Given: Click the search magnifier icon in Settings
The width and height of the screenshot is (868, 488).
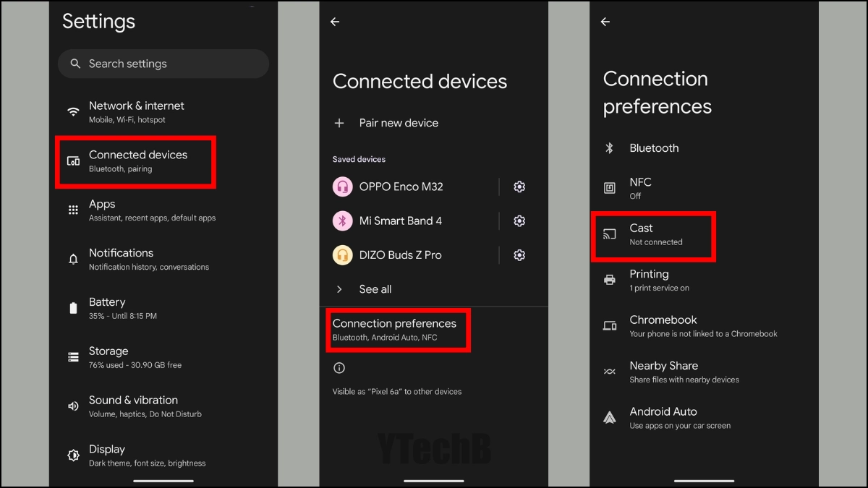Looking at the screenshot, I should [75, 64].
